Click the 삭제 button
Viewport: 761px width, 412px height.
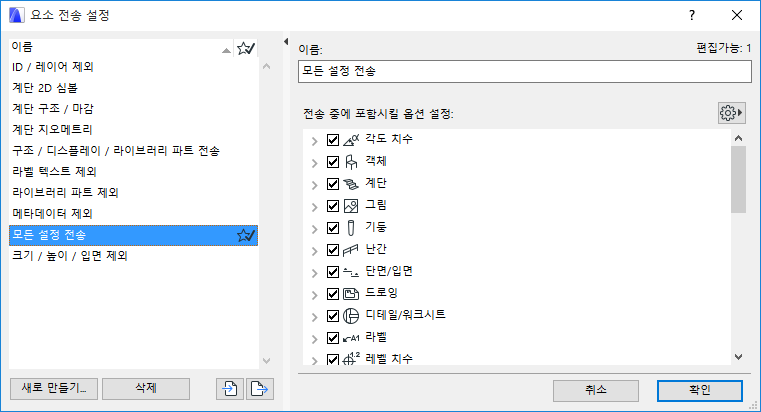[146, 389]
